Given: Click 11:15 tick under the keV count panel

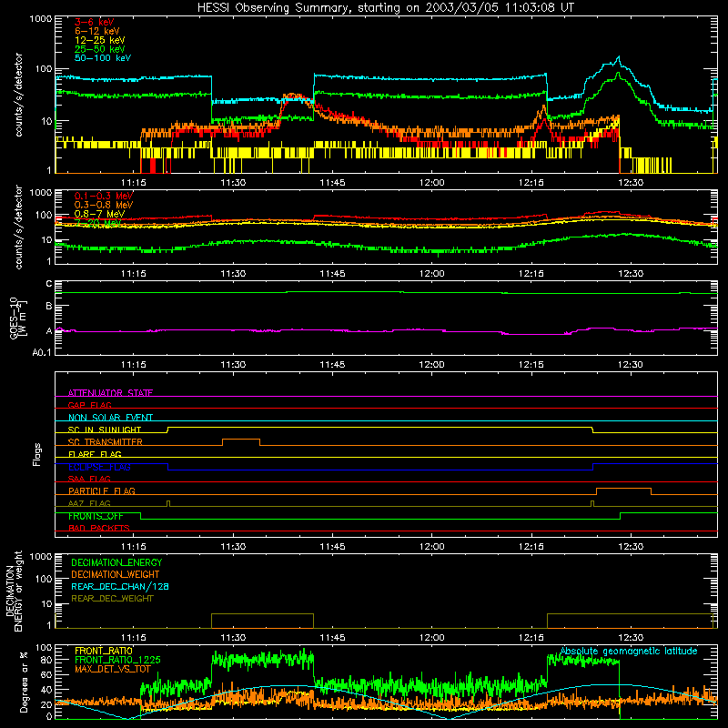Looking at the screenshot, I should (x=134, y=183).
